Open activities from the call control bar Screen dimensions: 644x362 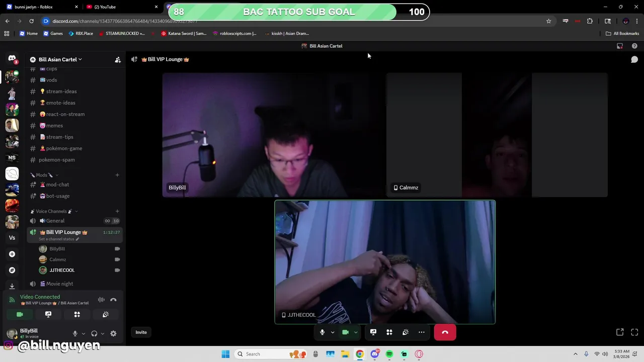389,332
